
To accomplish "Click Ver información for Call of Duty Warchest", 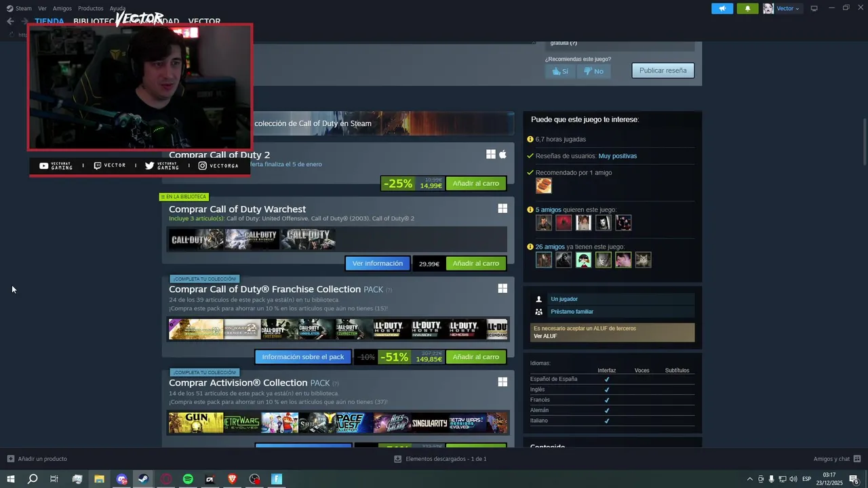I will pos(377,263).
